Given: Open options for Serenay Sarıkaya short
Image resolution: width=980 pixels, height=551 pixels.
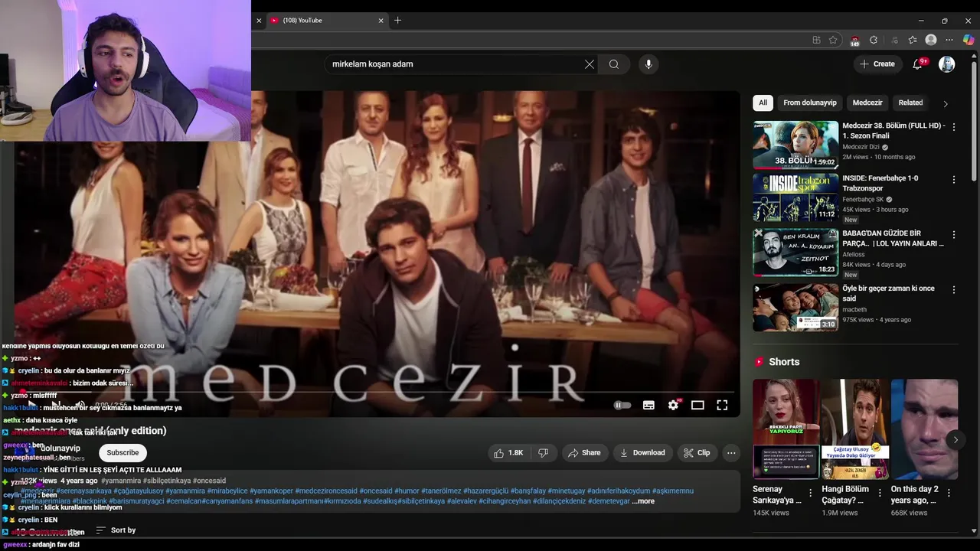Looking at the screenshot, I should tap(810, 494).
